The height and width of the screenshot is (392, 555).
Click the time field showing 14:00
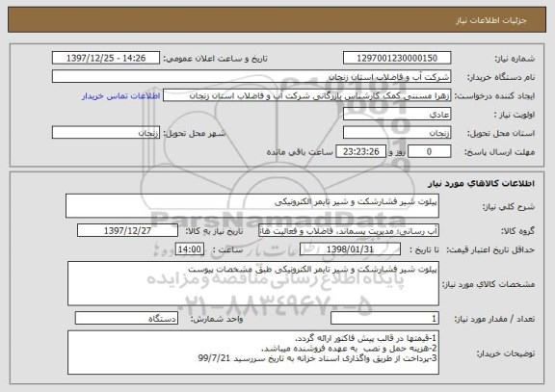pos(190,249)
